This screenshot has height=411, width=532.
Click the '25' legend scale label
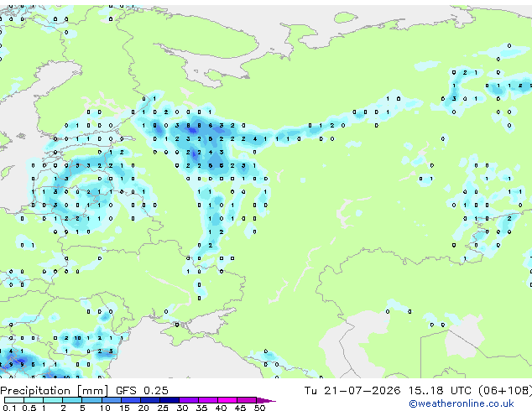[x=163, y=408]
